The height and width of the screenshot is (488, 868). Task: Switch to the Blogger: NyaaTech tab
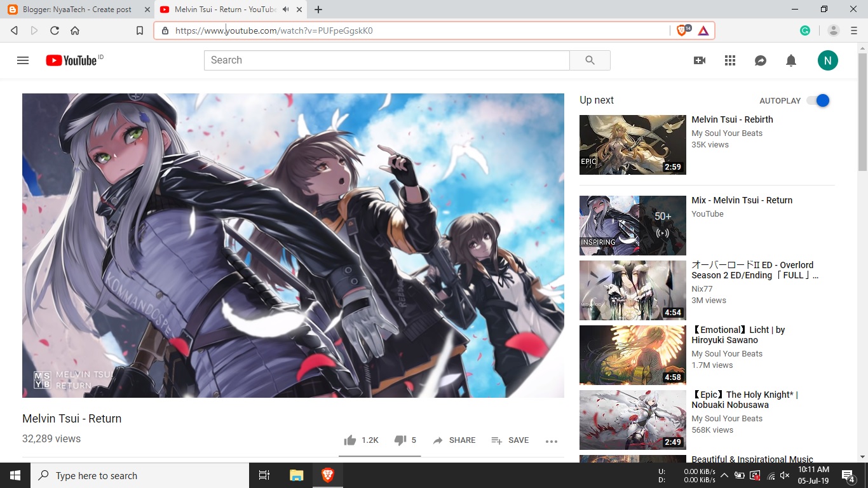pyautogui.click(x=76, y=10)
